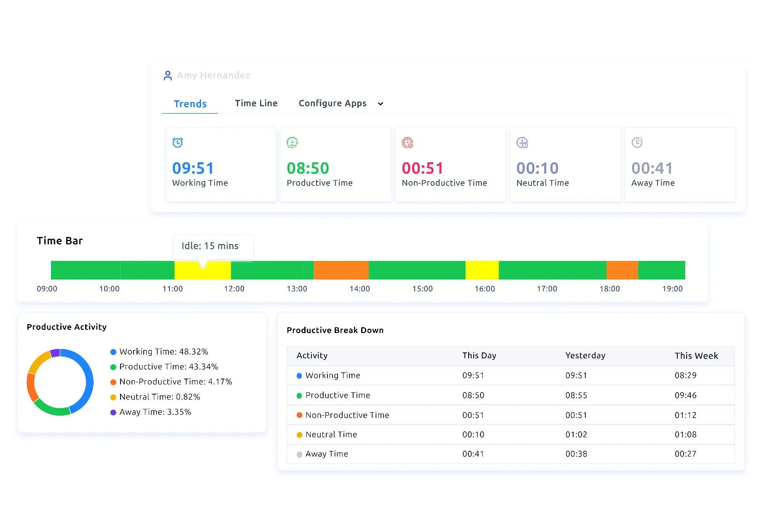Switch to the Time Line tab
The width and height of the screenshot is (762, 532).
click(x=256, y=103)
